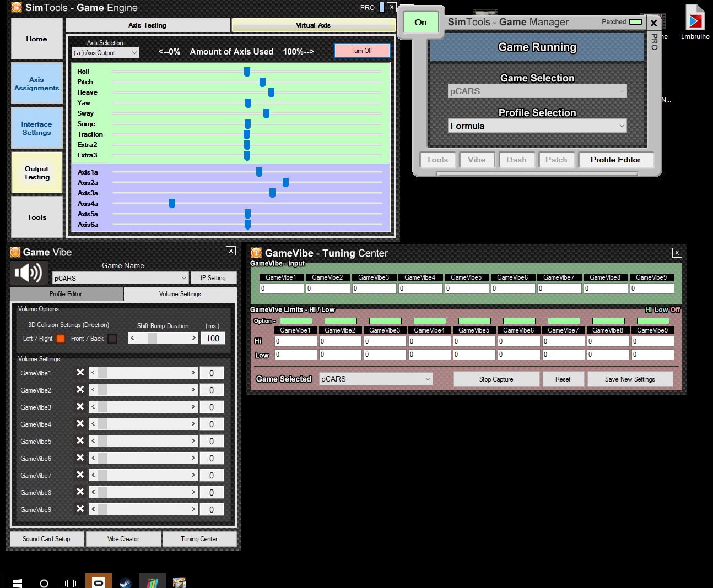Open Cortana search circle on taskbar
Screen dimensions: 713x588
click(x=44, y=582)
